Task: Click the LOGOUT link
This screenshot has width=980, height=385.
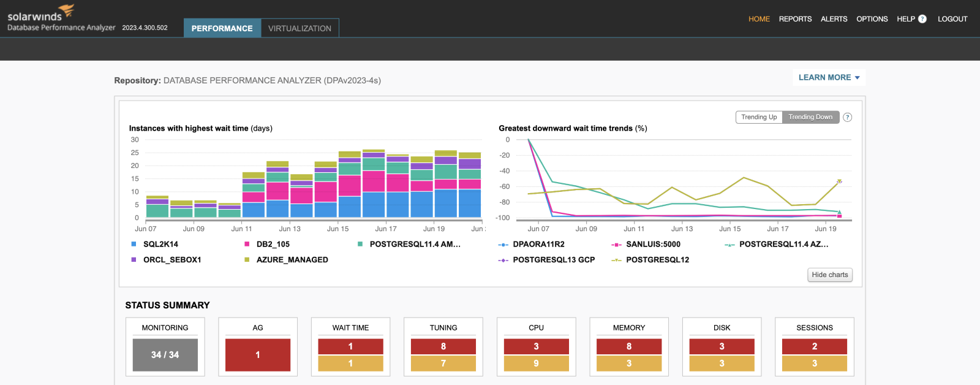Action: (952, 19)
